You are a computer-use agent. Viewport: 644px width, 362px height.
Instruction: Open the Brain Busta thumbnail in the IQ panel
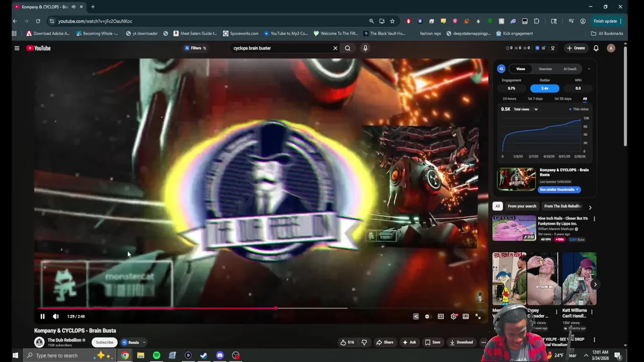[516, 179]
